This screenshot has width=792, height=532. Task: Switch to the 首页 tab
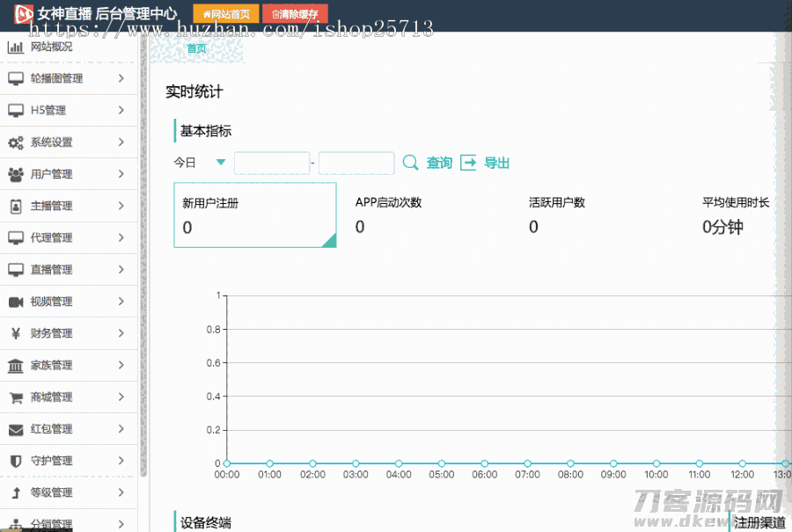(196, 48)
